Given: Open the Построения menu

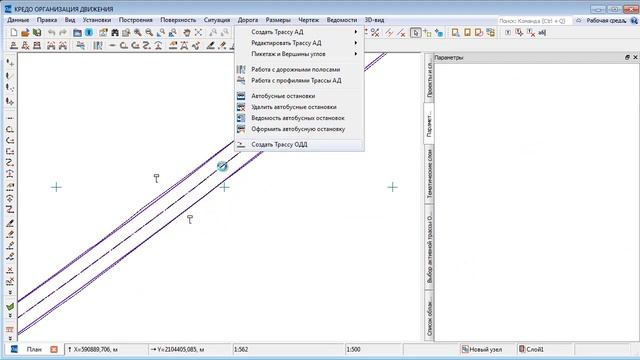Looking at the screenshot, I should [136, 20].
